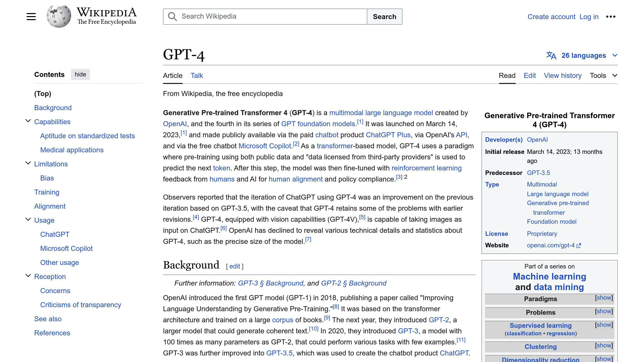Click Create account link
Image resolution: width=644 pixels, height=362 pixels.
click(551, 17)
